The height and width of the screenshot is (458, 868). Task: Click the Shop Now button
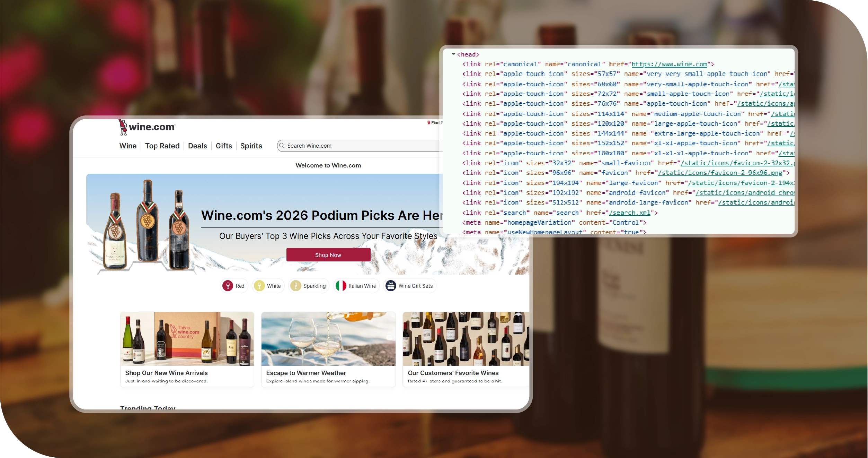tap(328, 255)
